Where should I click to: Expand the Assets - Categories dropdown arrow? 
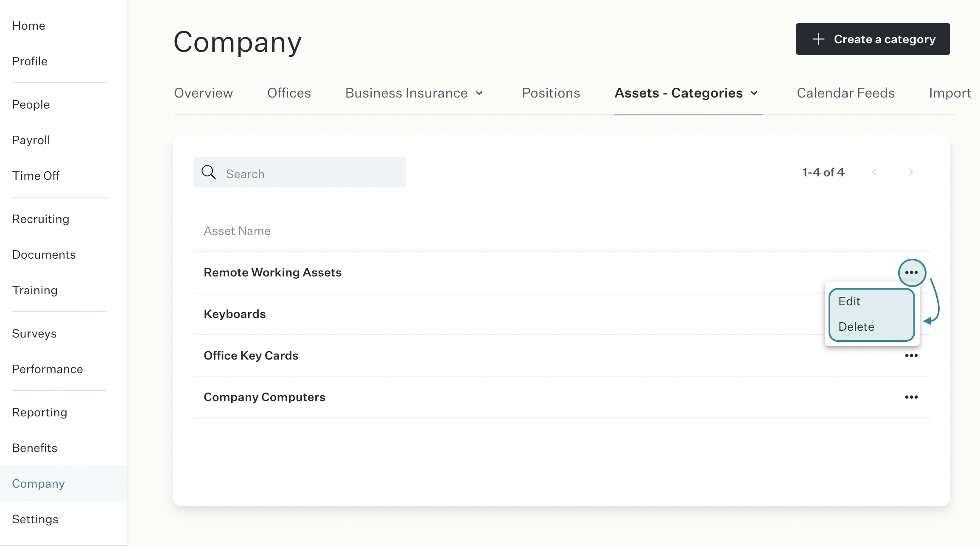[x=754, y=93]
